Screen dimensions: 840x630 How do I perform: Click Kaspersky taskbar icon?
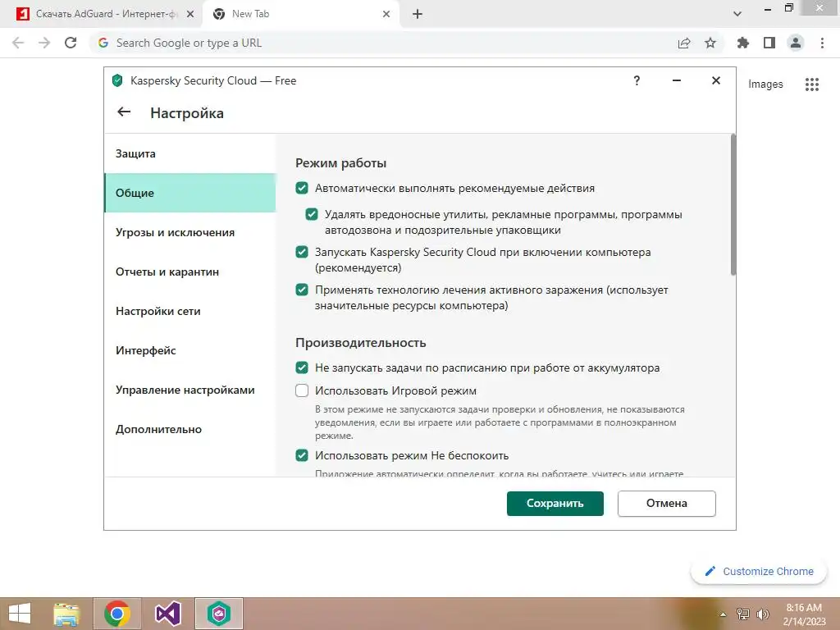click(x=218, y=614)
